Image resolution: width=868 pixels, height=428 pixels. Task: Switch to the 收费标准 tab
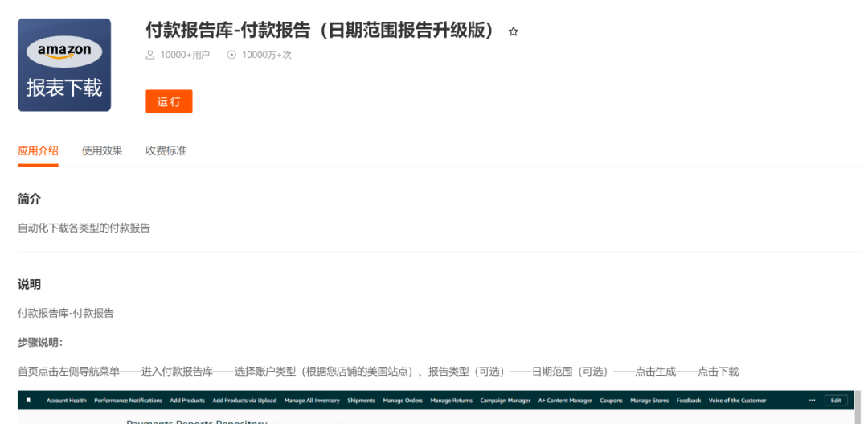pos(166,150)
